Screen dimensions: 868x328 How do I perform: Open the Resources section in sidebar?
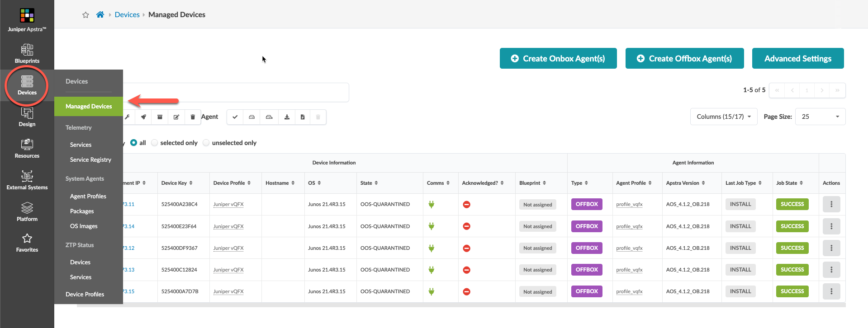click(27, 149)
